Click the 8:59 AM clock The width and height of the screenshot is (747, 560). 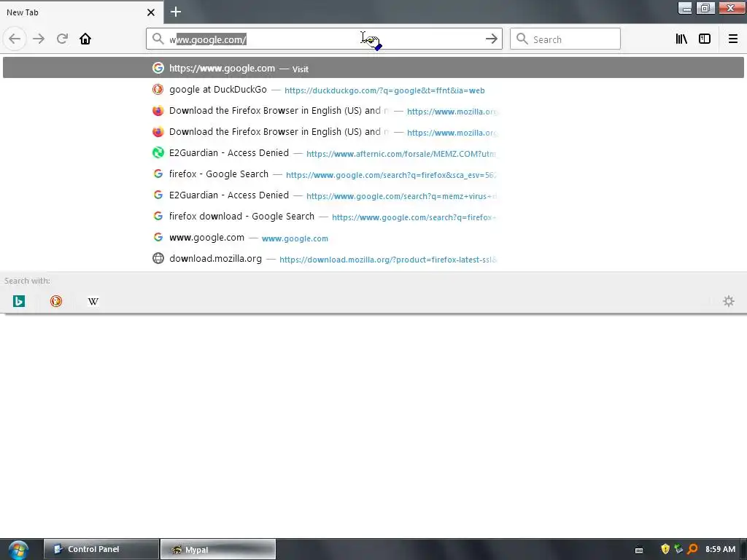click(720, 549)
